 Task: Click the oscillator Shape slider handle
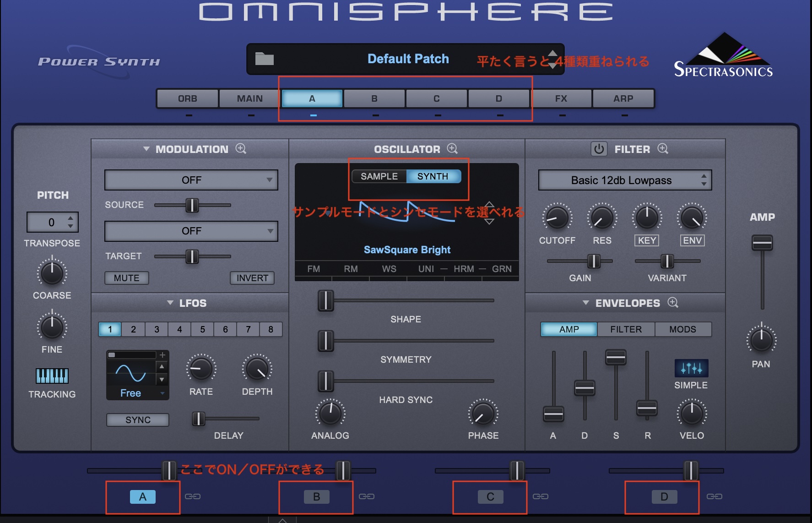(x=325, y=300)
